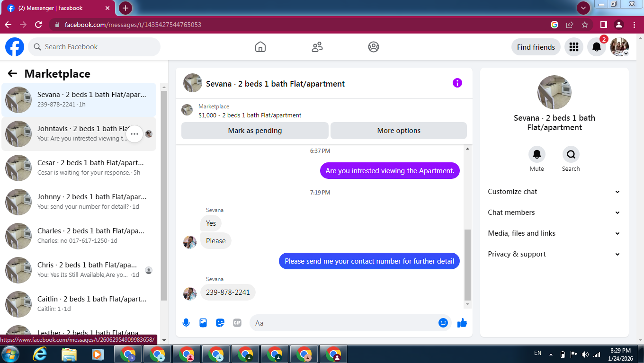The height and width of the screenshot is (363, 644).
Task: Click Sevana chat header title
Action: tap(275, 84)
